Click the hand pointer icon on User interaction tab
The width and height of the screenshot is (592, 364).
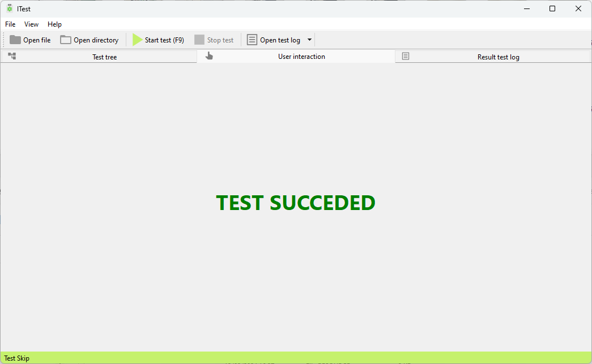tap(209, 56)
